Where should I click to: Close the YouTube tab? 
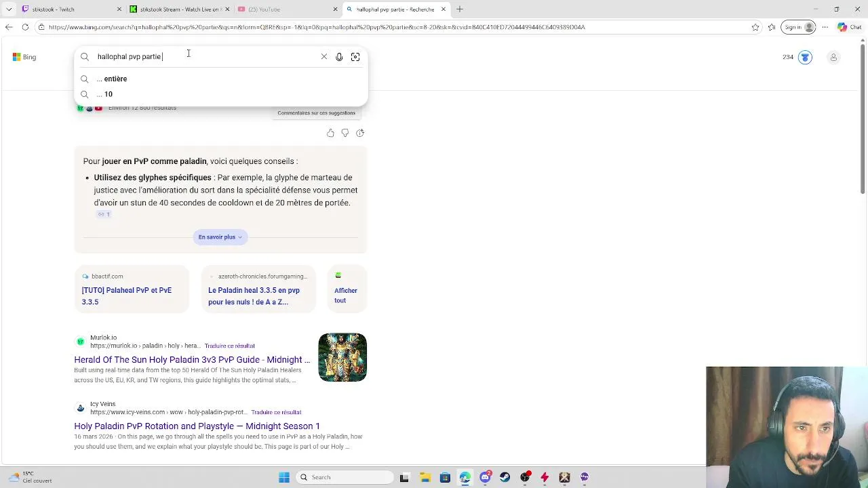pyautogui.click(x=335, y=9)
